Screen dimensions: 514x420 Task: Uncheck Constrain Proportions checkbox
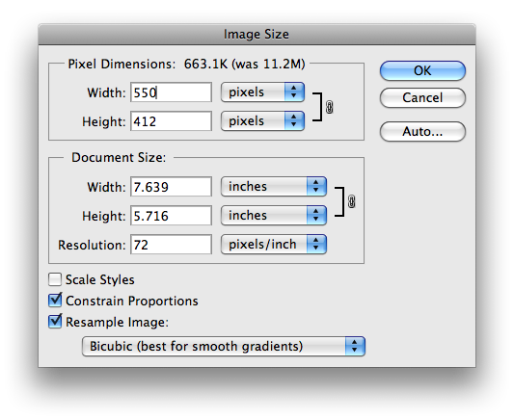coord(55,301)
